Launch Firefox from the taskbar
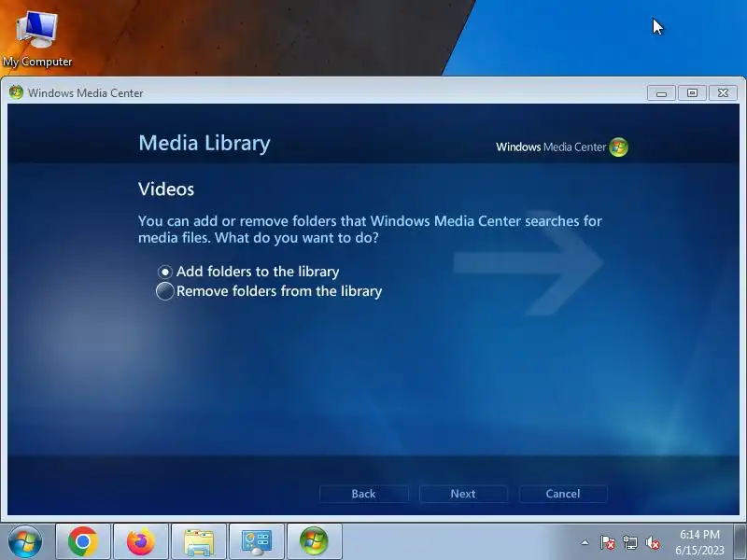Viewport: 747px width, 560px height. [141, 541]
